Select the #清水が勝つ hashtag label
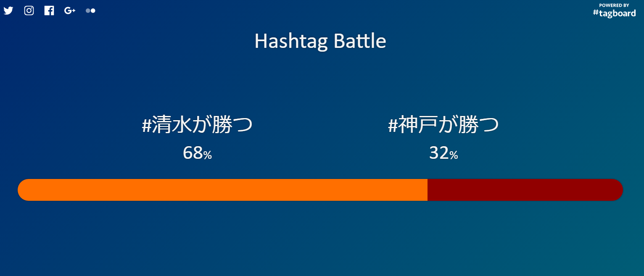The width and height of the screenshot is (644, 276). pos(197,125)
